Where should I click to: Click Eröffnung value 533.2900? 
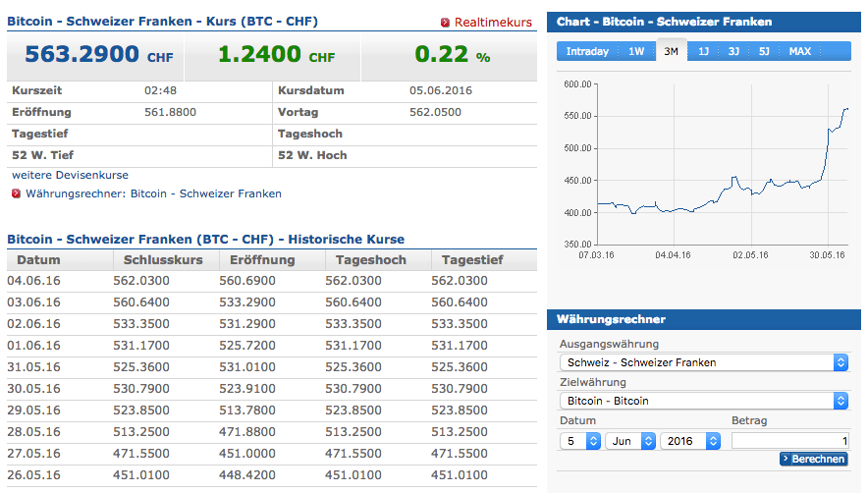click(246, 302)
